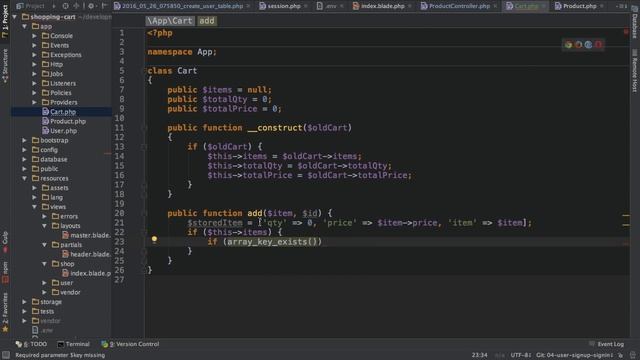Screen dimensions: 640x360
Task: Open Git branch 04-user-signup-signin widget
Action: (574, 355)
